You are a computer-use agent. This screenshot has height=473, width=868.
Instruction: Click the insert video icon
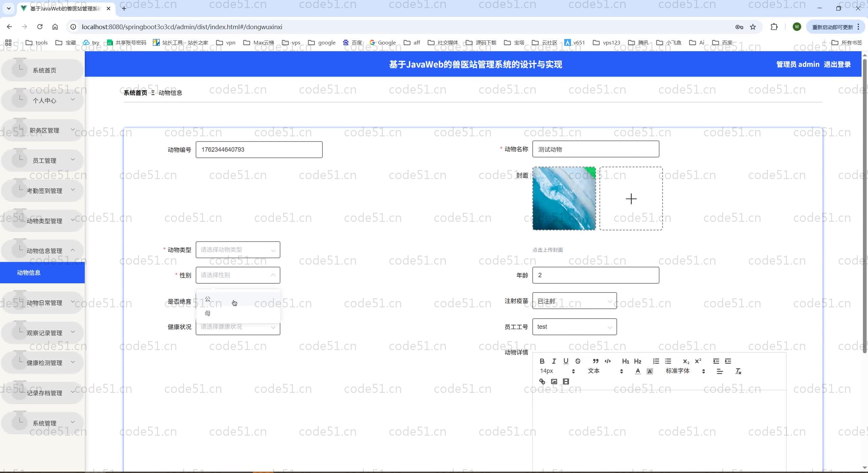coord(566,381)
